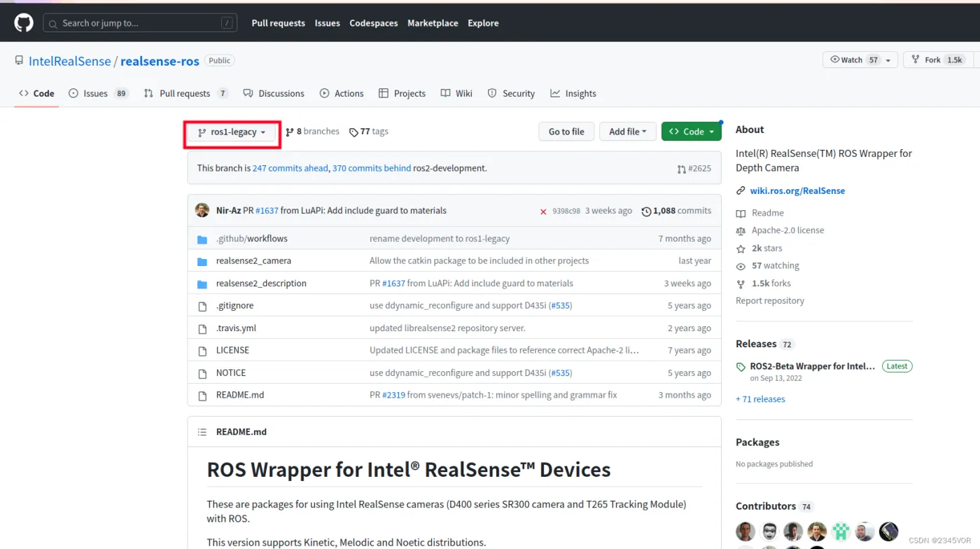Open the Actions tab

342,93
